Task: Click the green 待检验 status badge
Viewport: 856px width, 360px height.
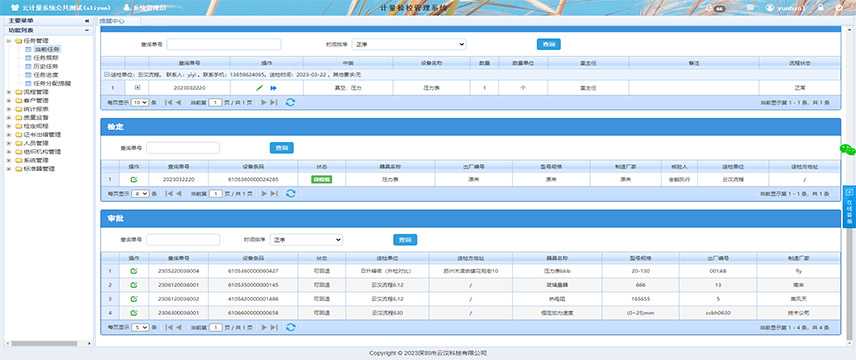Action: tap(322, 179)
